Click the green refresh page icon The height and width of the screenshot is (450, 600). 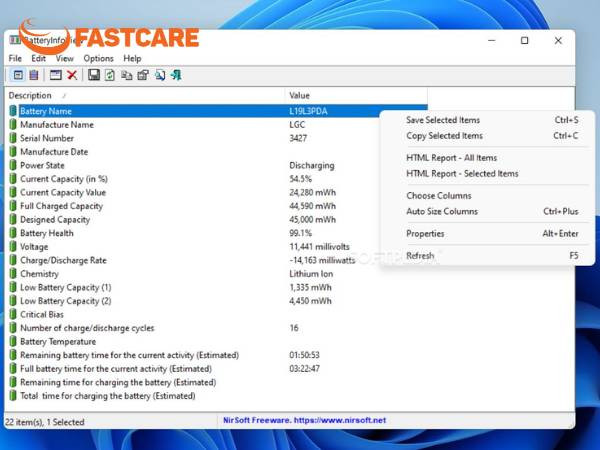[x=110, y=75]
